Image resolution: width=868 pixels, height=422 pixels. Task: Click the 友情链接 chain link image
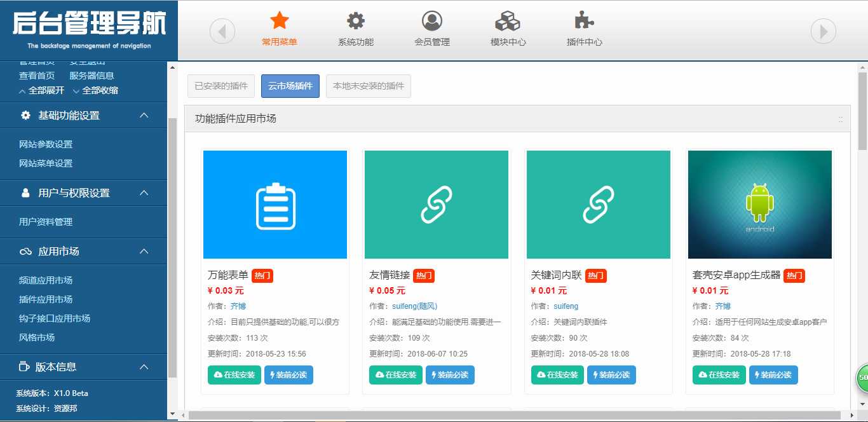(x=437, y=205)
